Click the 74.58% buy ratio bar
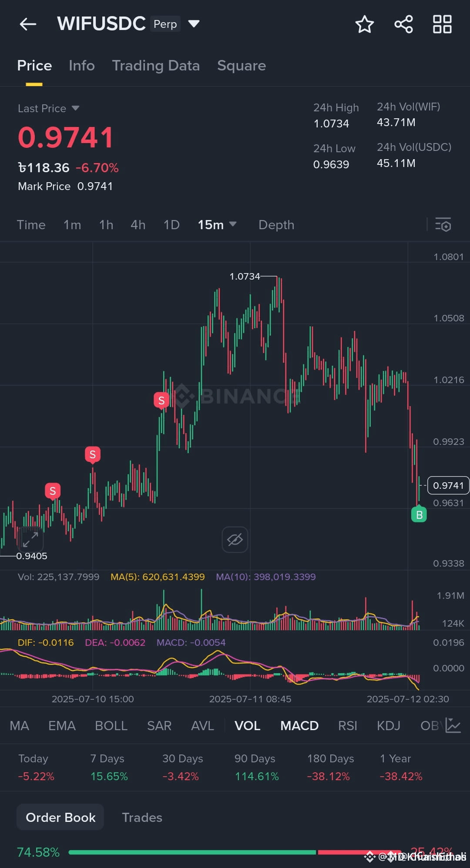 point(193,852)
